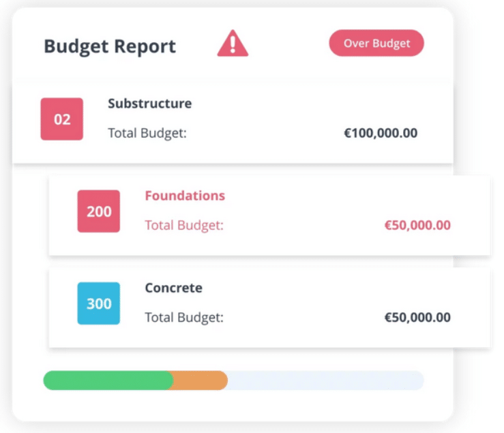
Task: Select the red 200 Foundations badge
Action: (x=99, y=211)
